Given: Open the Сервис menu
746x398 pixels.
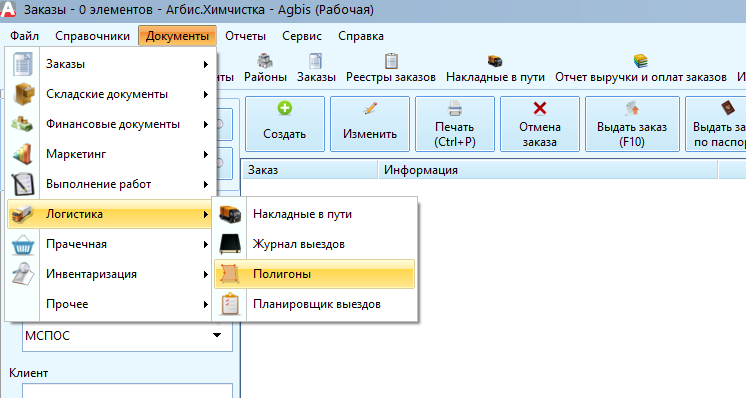Looking at the screenshot, I should coord(302,36).
